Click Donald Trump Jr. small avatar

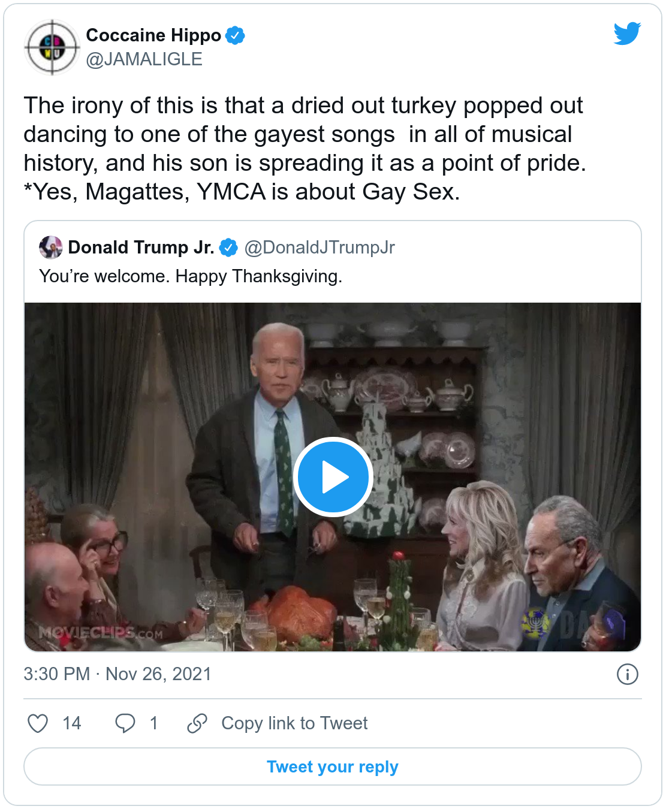click(51, 247)
